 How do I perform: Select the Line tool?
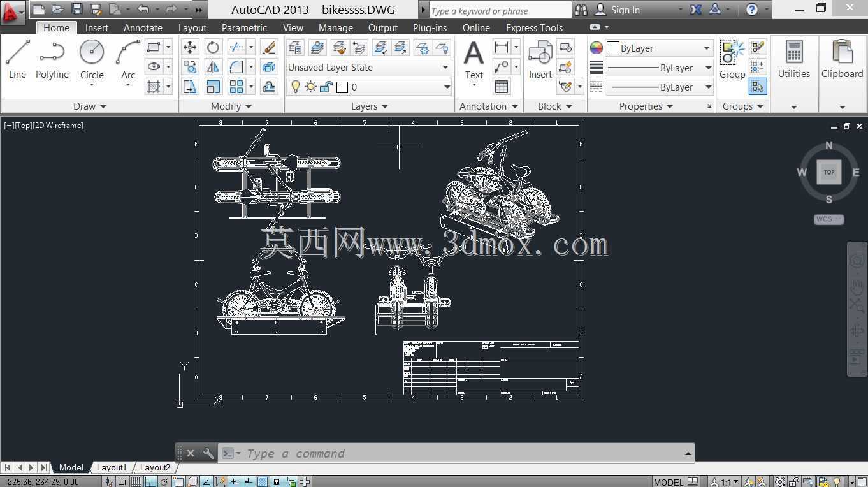tap(17, 59)
